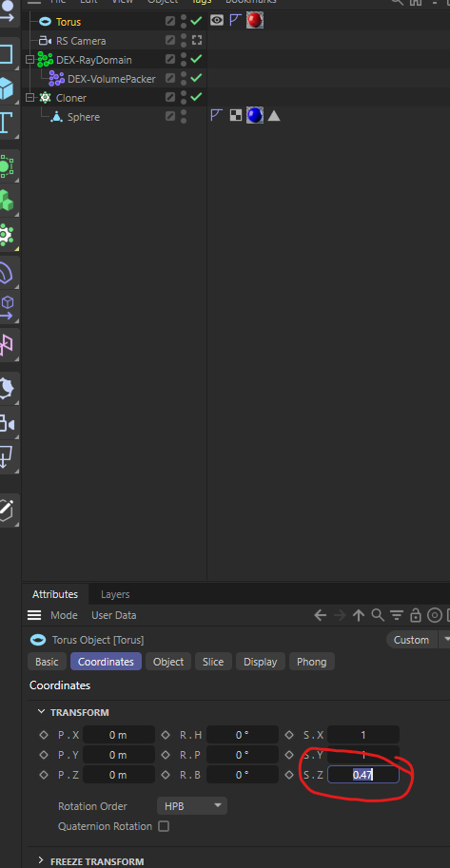Switch to the Attributes tab

click(55, 594)
